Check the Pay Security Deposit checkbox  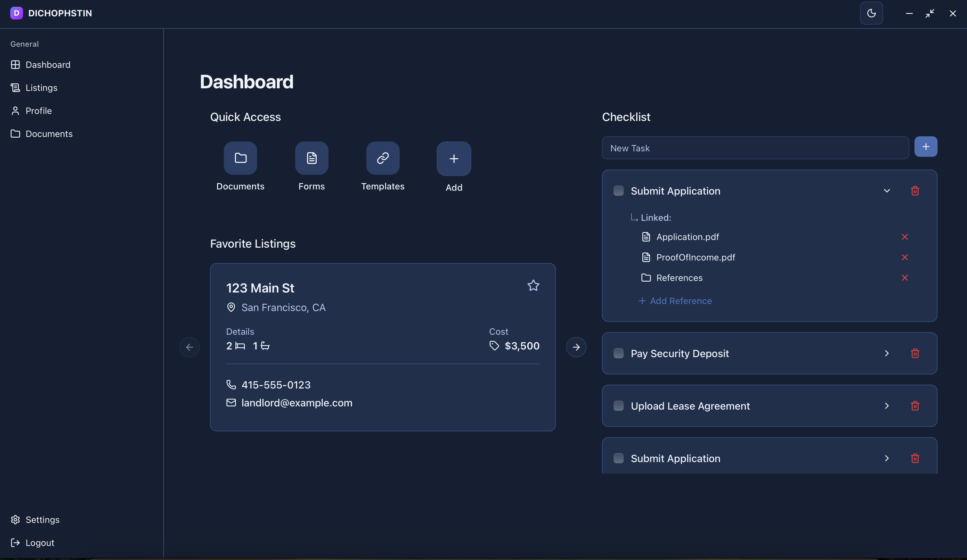click(x=618, y=353)
